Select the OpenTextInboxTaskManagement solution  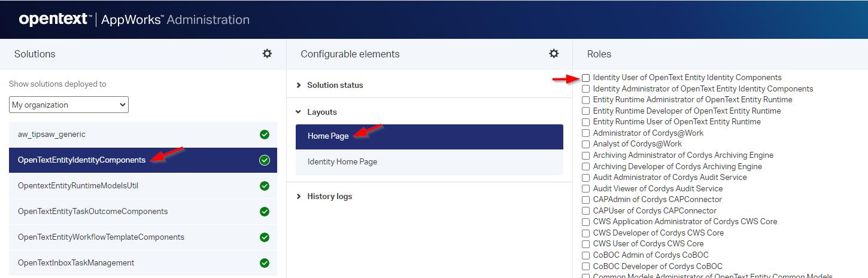(x=76, y=263)
